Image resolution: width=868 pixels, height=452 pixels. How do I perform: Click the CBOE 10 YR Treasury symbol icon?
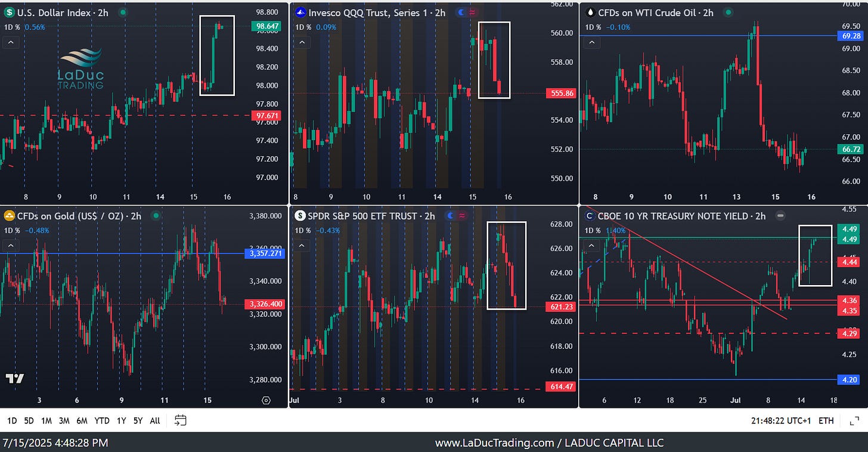coord(590,215)
